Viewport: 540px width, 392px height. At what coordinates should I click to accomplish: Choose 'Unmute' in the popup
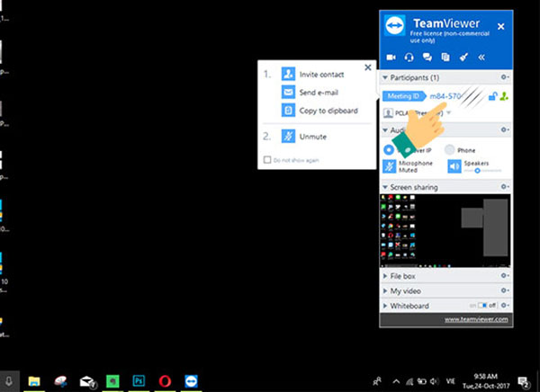[x=312, y=137]
